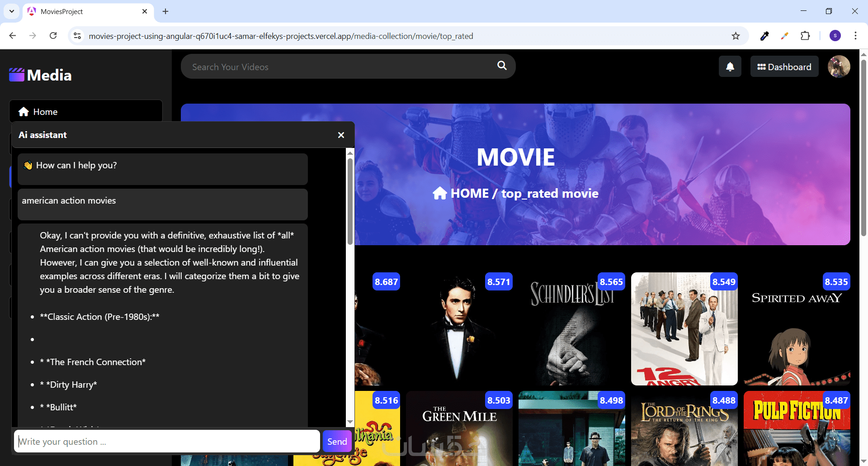Image resolution: width=868 pixels, height=466 pixels.
Task: Open the Pulp Fiction poster
Action: 797,428
